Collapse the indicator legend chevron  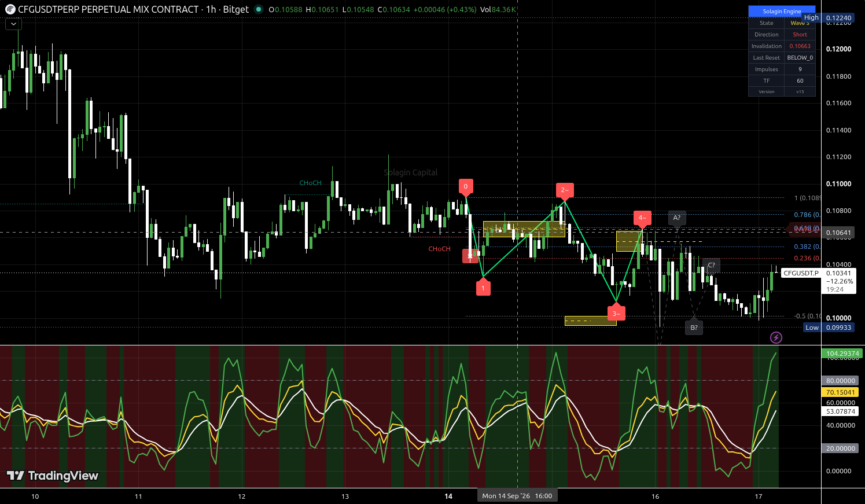tap(13, 24)
